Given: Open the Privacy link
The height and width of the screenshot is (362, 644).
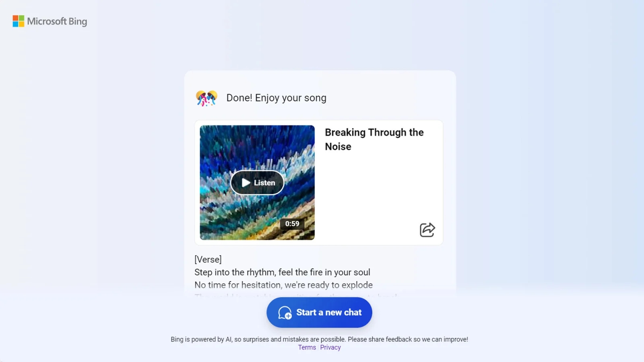Looking at the screenshot, I should coord(330,348).
